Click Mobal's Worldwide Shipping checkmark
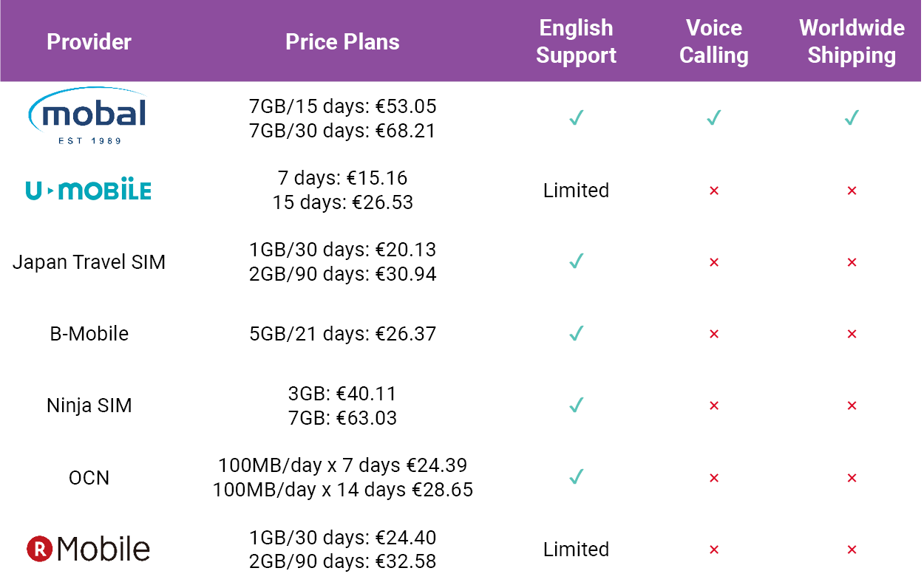This screenshot has width=924, height=585. 852,118
